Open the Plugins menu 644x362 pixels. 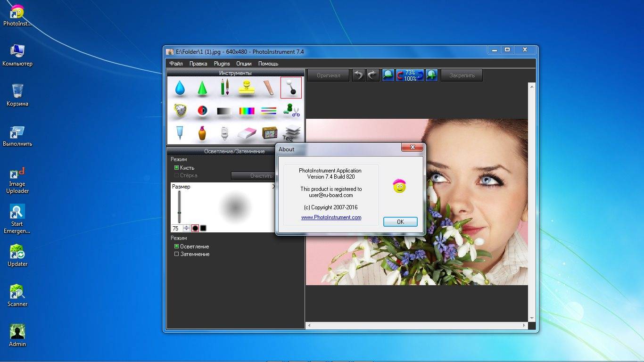(x=222, y=63)
